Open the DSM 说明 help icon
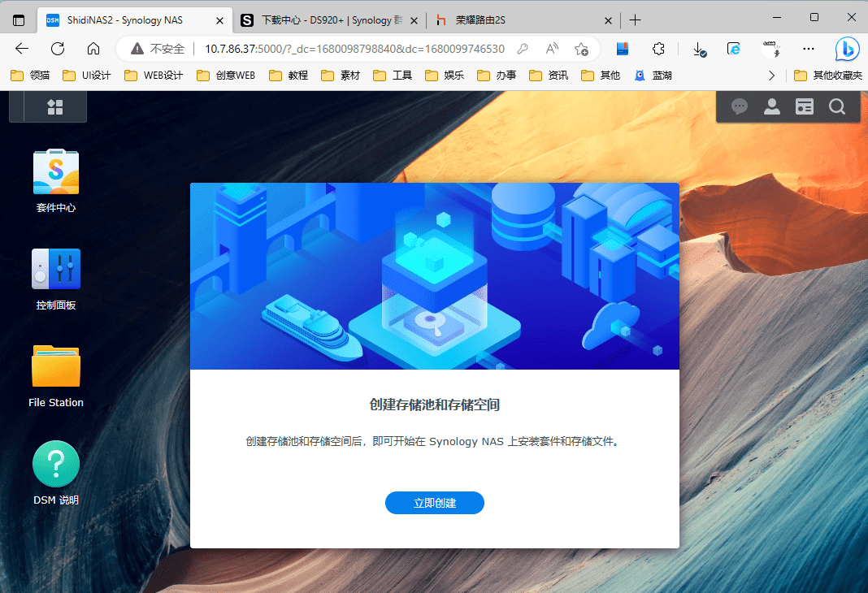Viewport: 868px width, 593px height. point(55,465)
